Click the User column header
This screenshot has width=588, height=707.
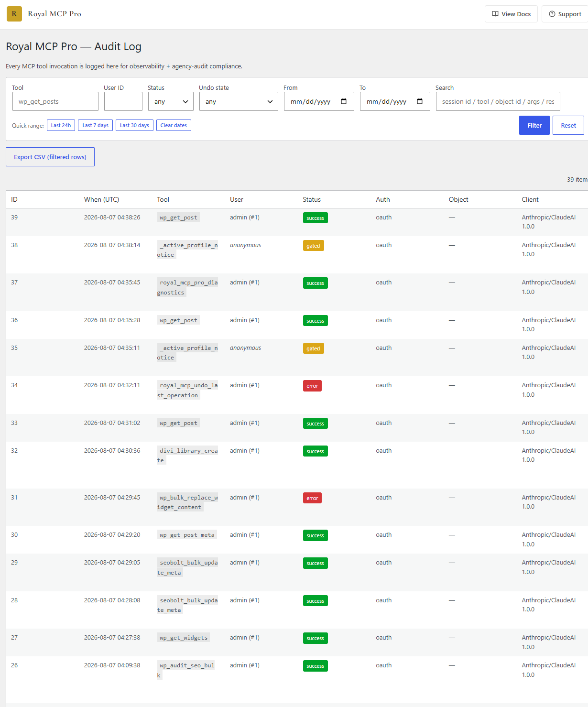[237, 199]
